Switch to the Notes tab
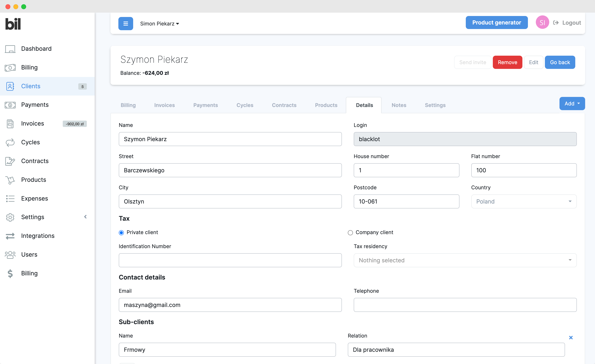Image resolution: width=595 pixels, height=364 pixels. pyautogui.click(x=399, y=105)
